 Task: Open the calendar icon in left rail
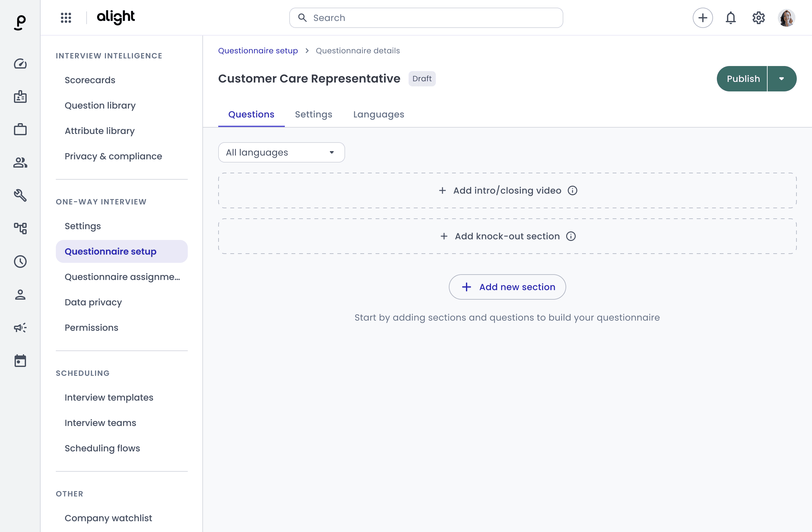click(x=20, y=361)
